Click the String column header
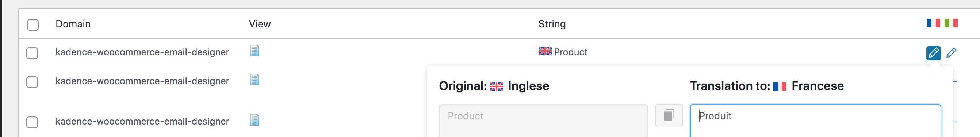Viewport: 980px width, 137px height. pyautogui.click(x=552, y=24)
